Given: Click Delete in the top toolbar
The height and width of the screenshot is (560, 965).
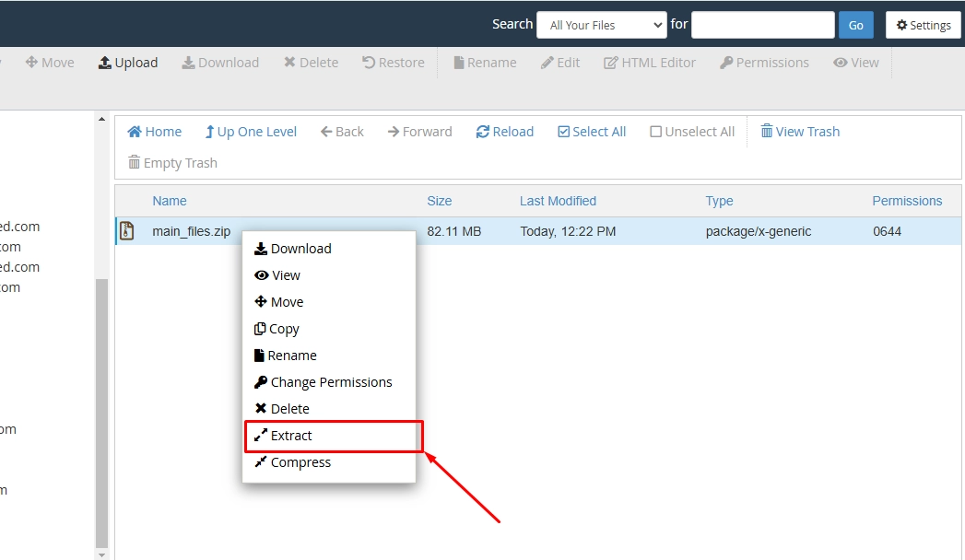Looking at the screenshot, I should 311,63.
